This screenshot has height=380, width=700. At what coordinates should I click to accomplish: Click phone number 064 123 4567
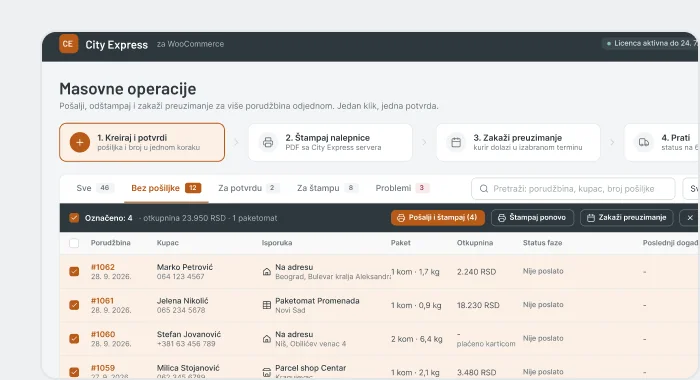(180, 276)
